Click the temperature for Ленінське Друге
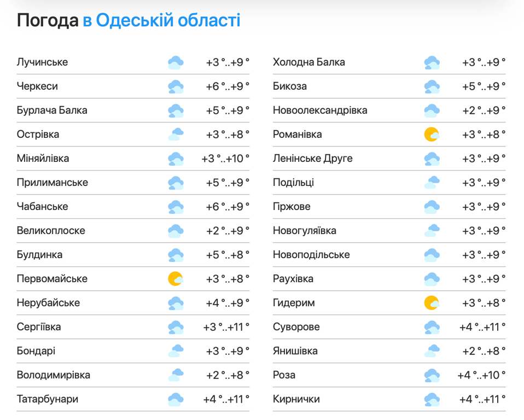524x420 pixels. [484, 158]
